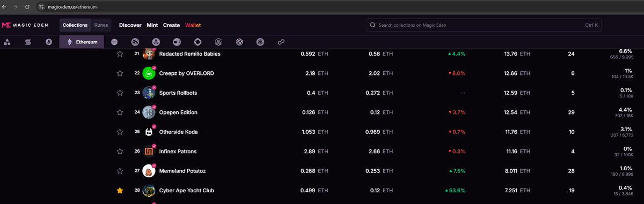Star the Opepen Edition collection

pos(120,112)
